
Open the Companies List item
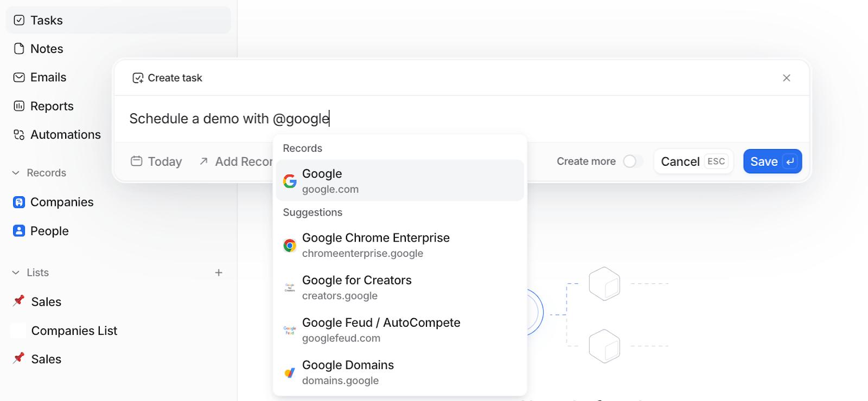[x=74, y=331]
